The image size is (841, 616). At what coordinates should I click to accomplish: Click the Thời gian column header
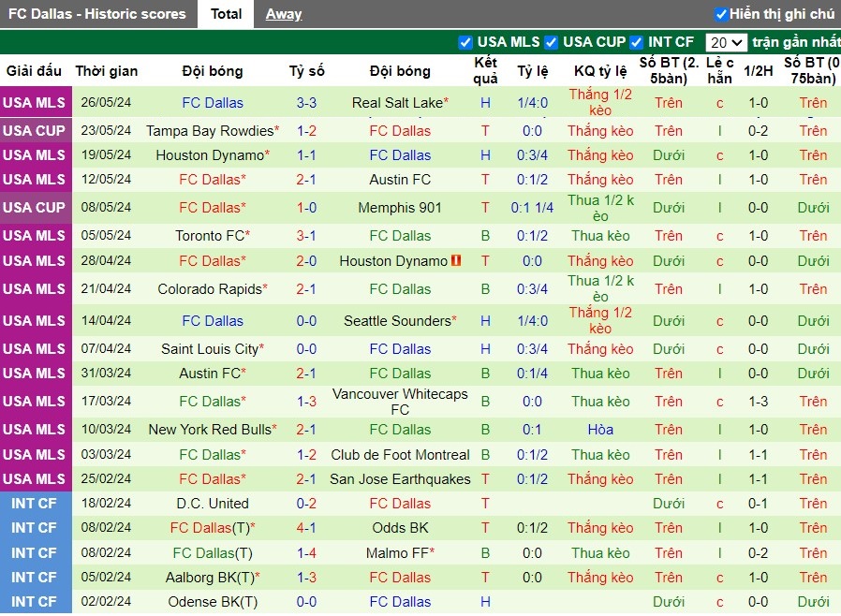click(x=106, y=71)
